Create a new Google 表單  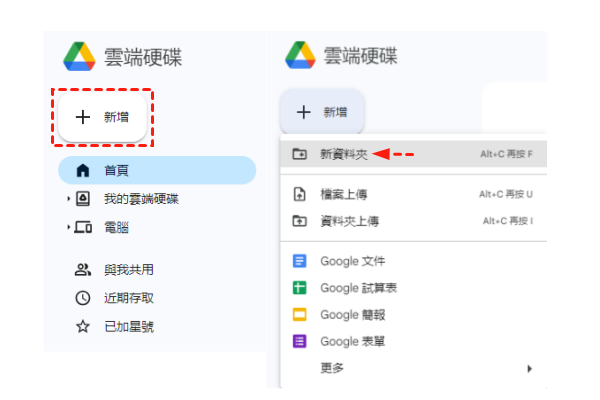coord(414,341)
